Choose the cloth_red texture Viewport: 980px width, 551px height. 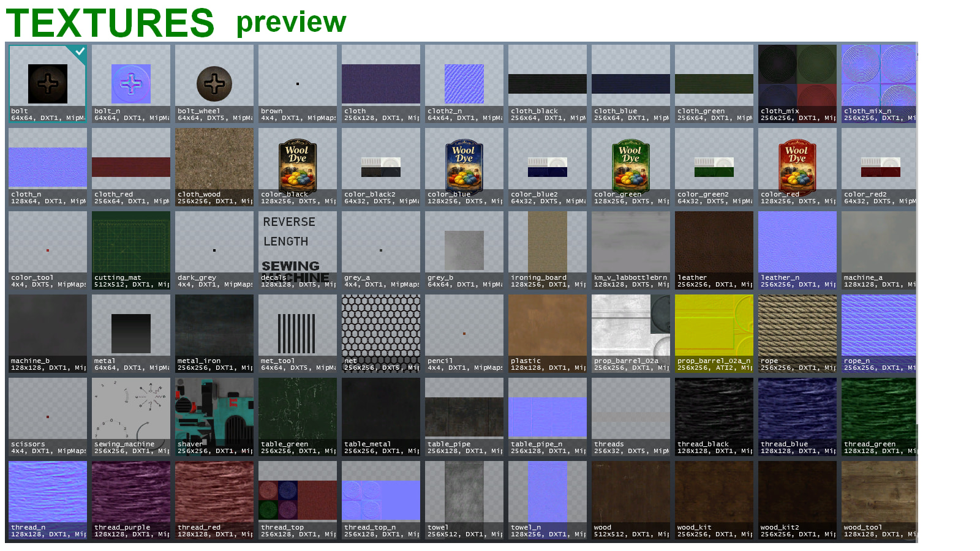point(131,167)
